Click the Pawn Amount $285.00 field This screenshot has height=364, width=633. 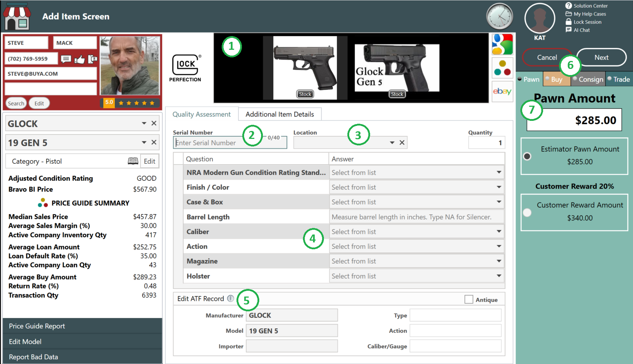(574, 120)
